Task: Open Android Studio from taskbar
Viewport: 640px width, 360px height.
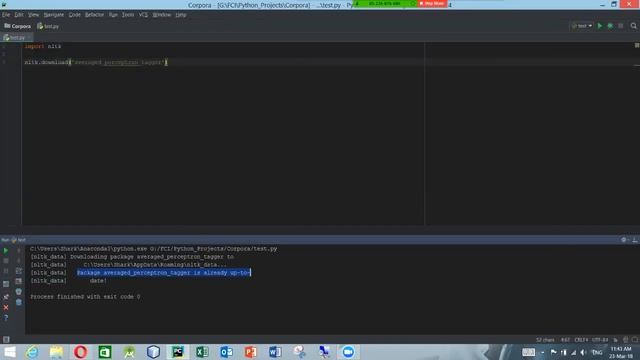Action: click(129, 352)
